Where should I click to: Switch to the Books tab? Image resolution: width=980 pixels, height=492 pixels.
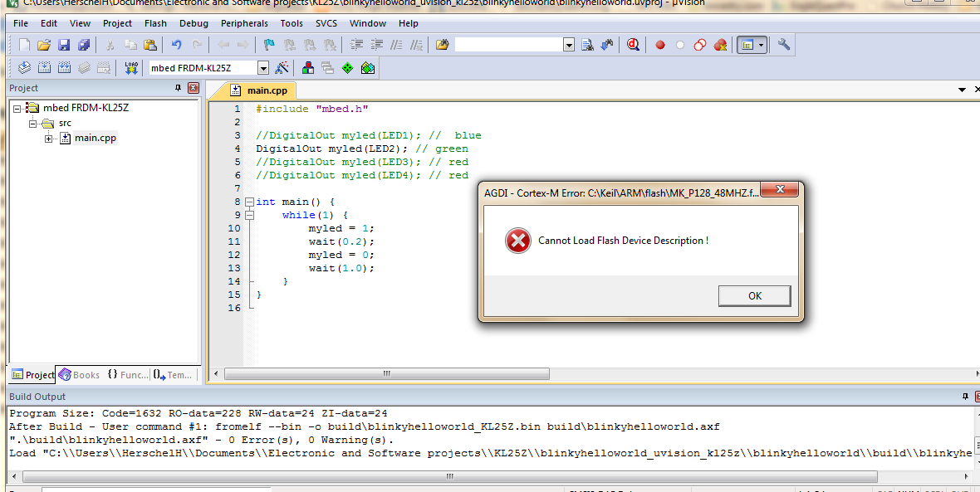[x=79, y=375]
